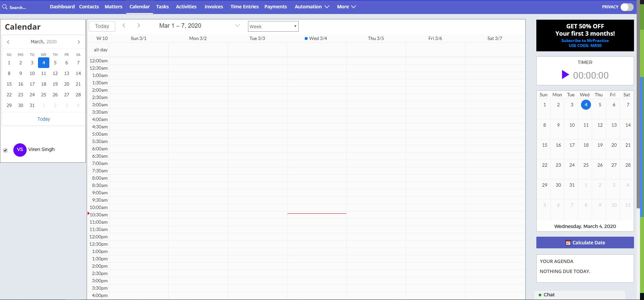This screenshot has width=644, height=300.
Task: Go to previous month in mini calendar
Action: click(8, 42)
